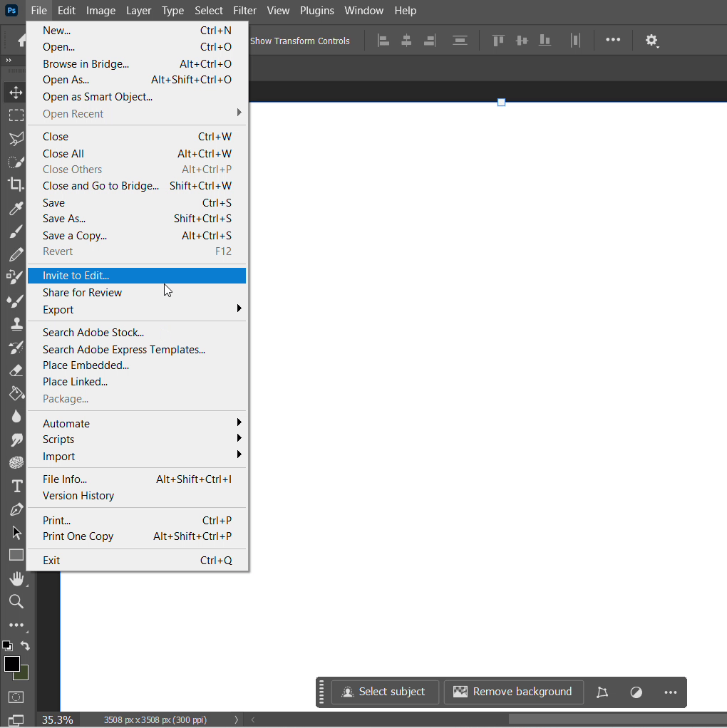This screenshot has height=728, width=727.
Task: Click the Photoshop Ps logo icon
Action: [11, 10]
